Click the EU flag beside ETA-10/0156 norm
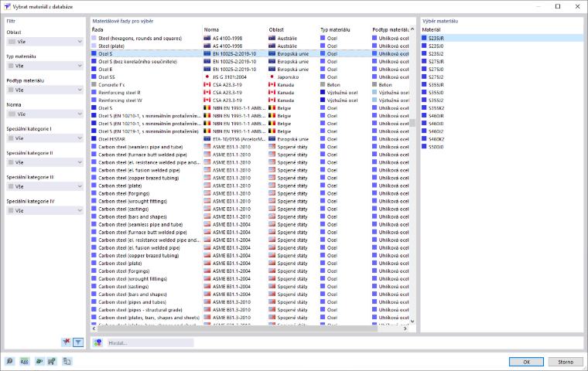Image resolution: width=588 pixels, height=371 pixels. click(207, 139)
